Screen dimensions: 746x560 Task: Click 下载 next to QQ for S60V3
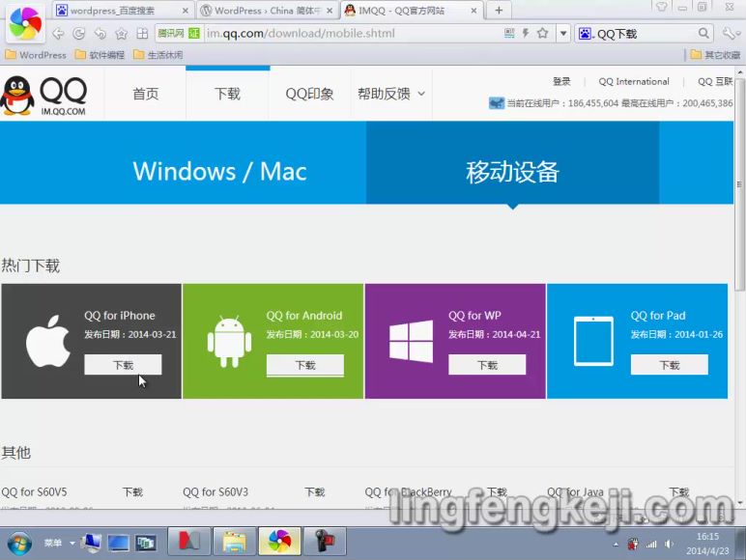(314, 492)
